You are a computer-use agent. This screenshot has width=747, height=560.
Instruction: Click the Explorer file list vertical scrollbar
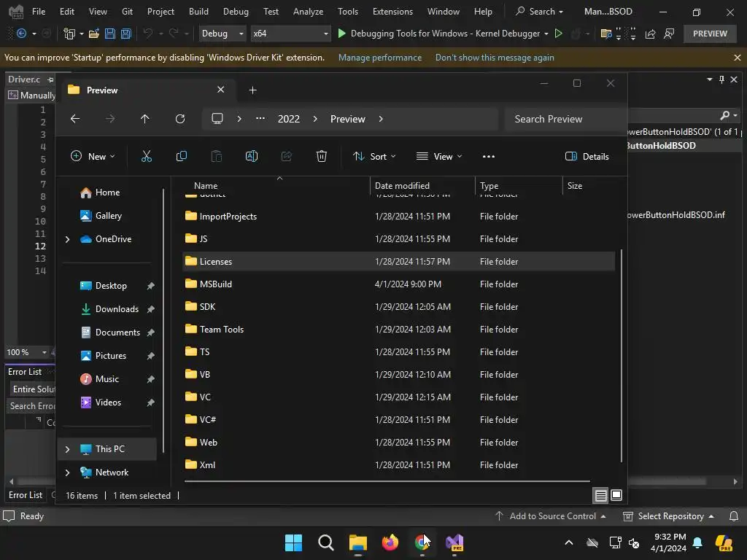622,355
